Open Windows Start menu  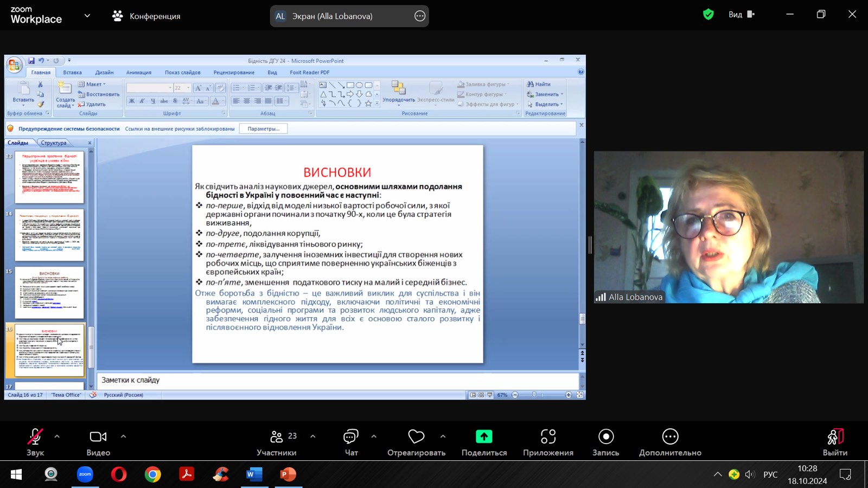(x=16, y=474)
